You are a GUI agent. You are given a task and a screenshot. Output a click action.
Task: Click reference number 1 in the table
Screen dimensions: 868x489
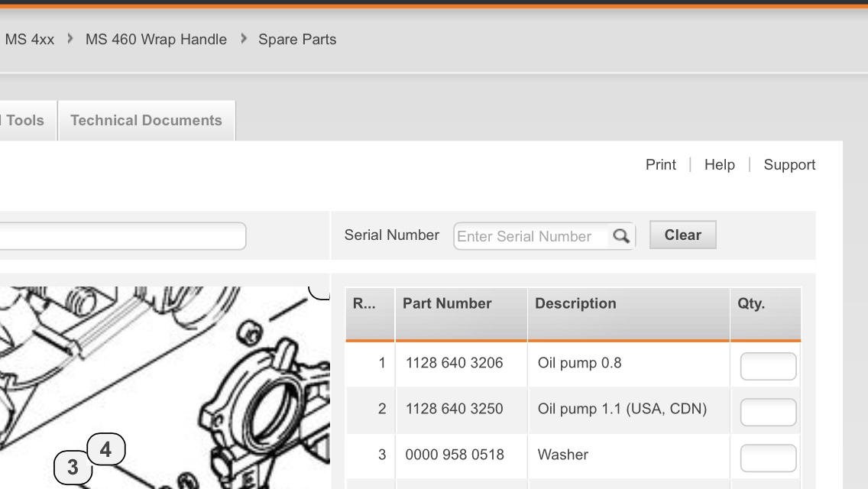click(382, 363)
